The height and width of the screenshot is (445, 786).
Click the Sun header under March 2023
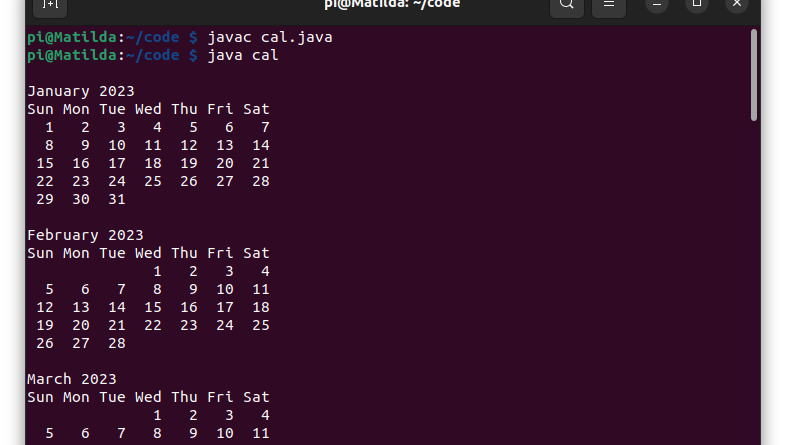[x=41, y=397]
